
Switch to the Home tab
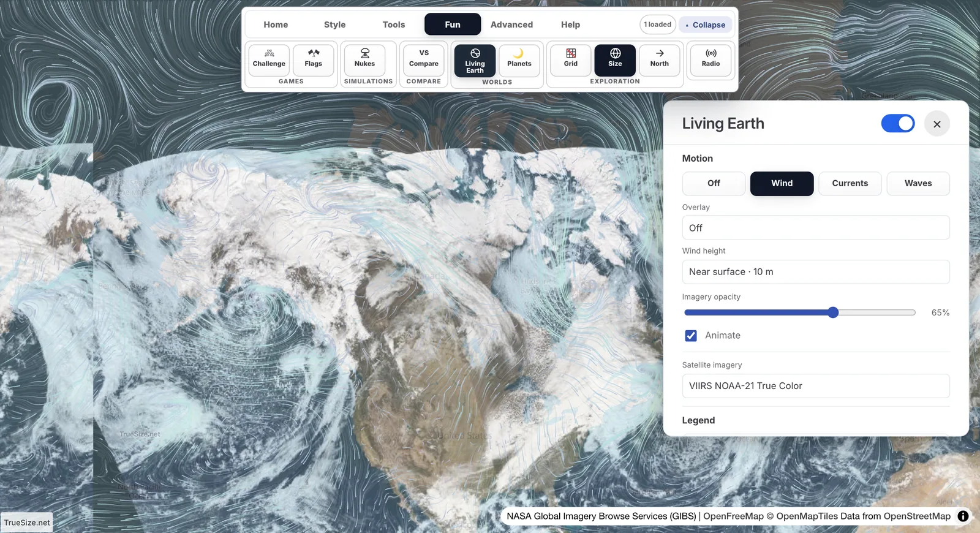[276, 25]
